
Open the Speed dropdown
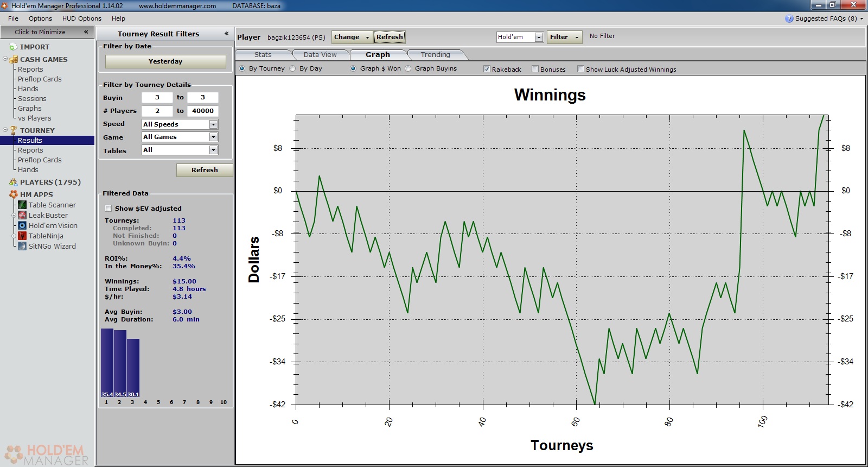tap(213, 124)
